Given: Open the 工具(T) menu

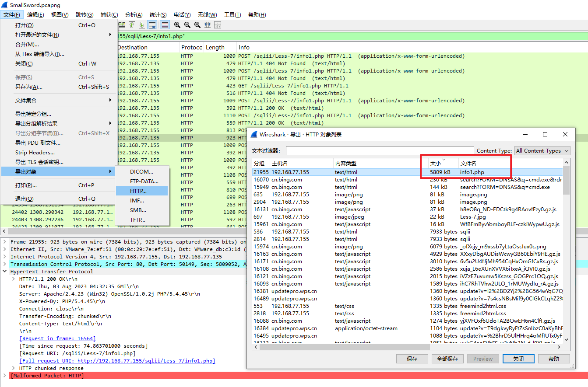Looking at the screenshot, I should (232, 15).
